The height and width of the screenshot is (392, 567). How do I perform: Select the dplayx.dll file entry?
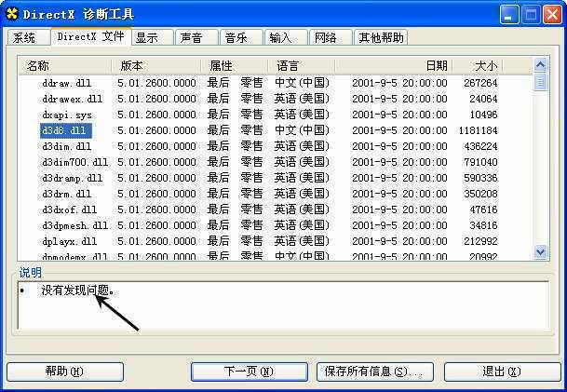[x=65, y=241]
